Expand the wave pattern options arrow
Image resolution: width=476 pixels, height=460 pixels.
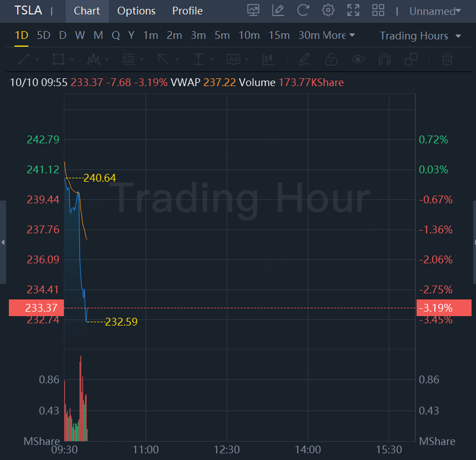point(107,59)
